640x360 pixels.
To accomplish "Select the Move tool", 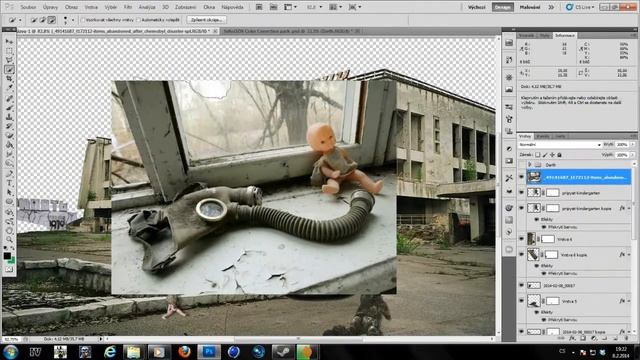I will coord(9,42).
